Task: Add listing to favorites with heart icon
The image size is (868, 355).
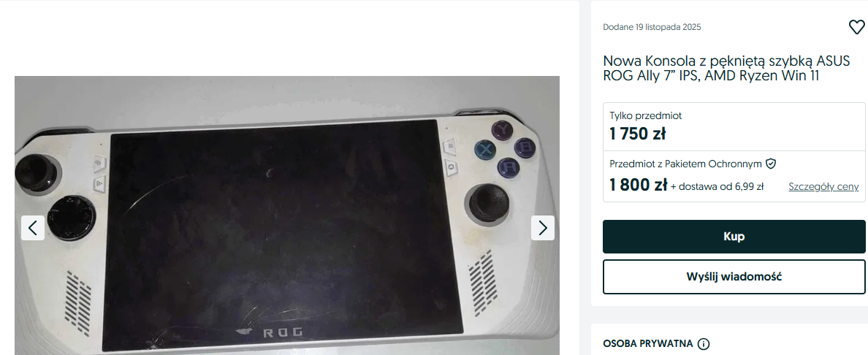Action: (856, 27)
